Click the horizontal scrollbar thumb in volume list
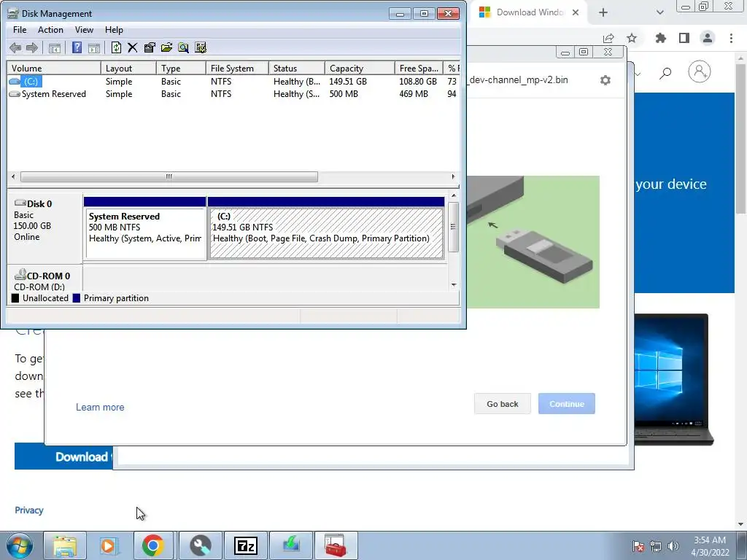This screenshot has height=560, width=747. click(169, 176)
